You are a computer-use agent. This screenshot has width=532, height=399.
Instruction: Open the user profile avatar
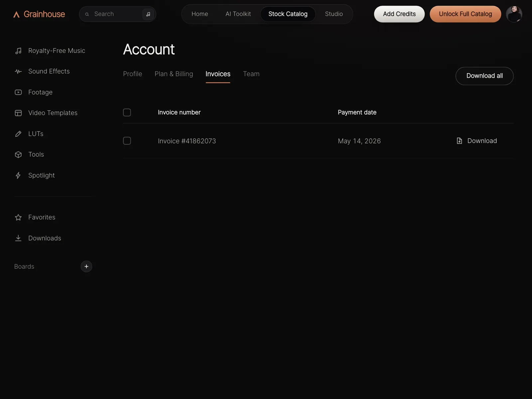click(514, 14)
